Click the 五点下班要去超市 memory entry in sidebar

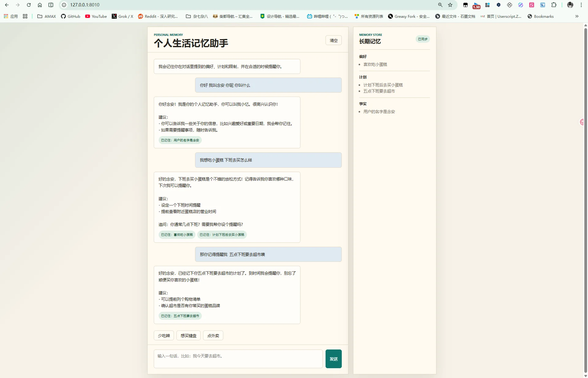(x=379, y=91)
